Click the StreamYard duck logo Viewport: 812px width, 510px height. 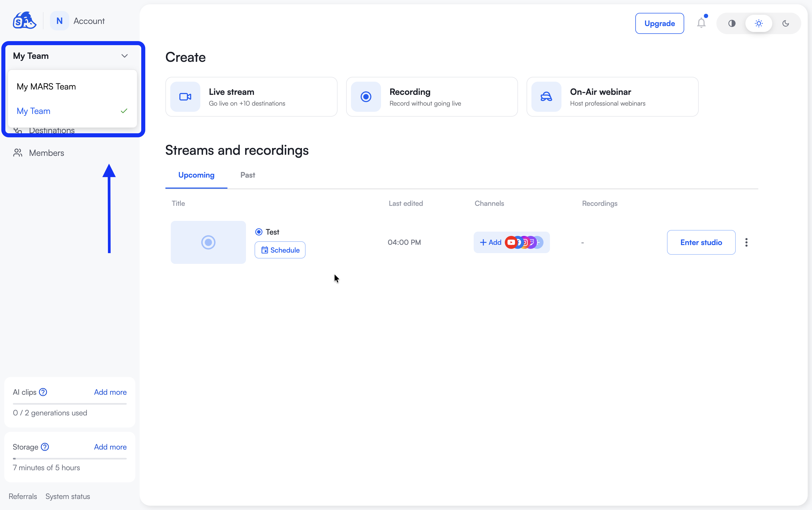click(x=24, y=21)
